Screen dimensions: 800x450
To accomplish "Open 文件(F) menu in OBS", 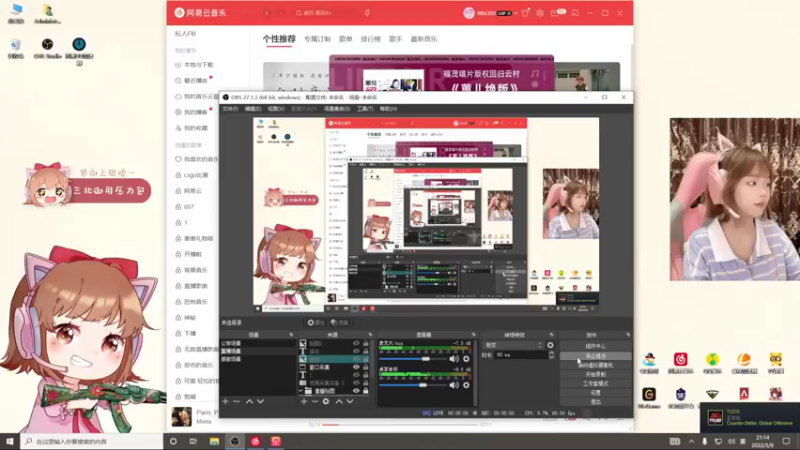I will click(230, 109).
